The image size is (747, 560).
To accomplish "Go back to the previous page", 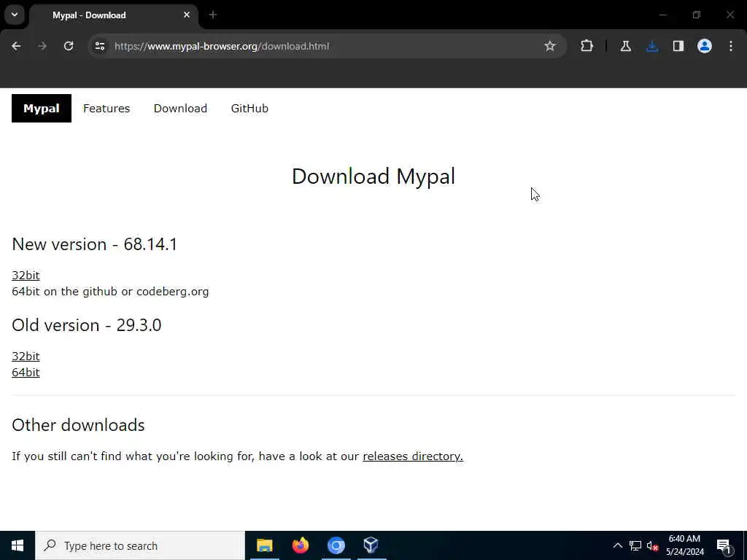I will 16,46.
